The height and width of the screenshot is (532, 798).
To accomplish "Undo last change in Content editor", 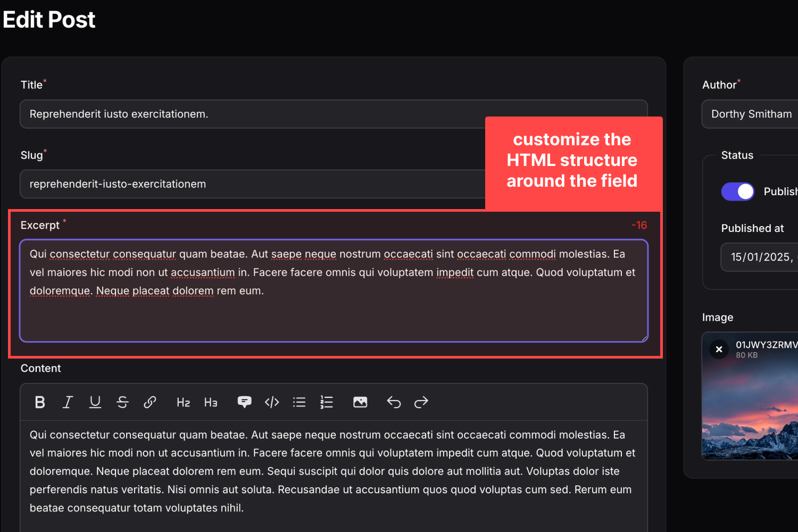I will pyautogui.click(x=394, y=402).
